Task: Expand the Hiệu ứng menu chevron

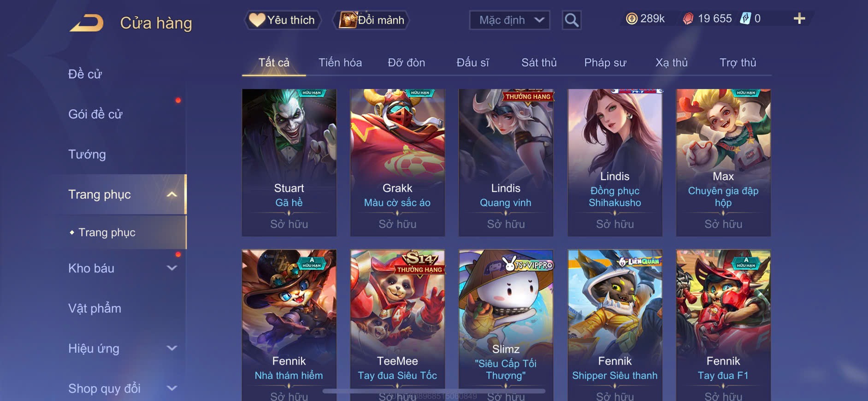Action: click(x=172, y=348)
